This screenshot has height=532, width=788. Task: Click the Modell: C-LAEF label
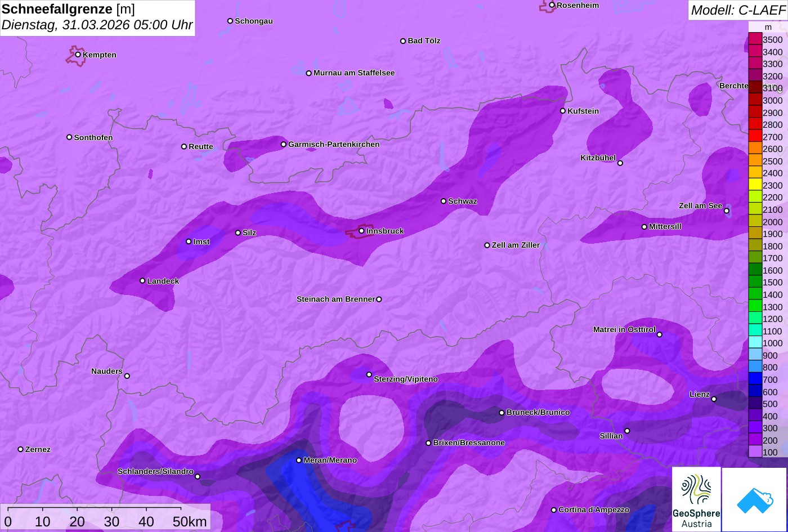[737, 10]
